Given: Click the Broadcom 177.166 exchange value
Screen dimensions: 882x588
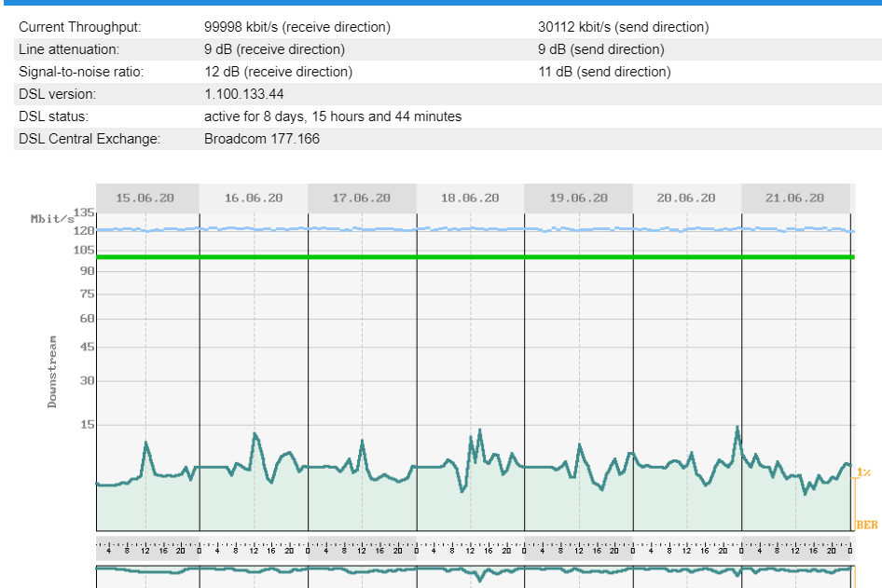Looking at the screenshot, I should [x=262, y=139].
